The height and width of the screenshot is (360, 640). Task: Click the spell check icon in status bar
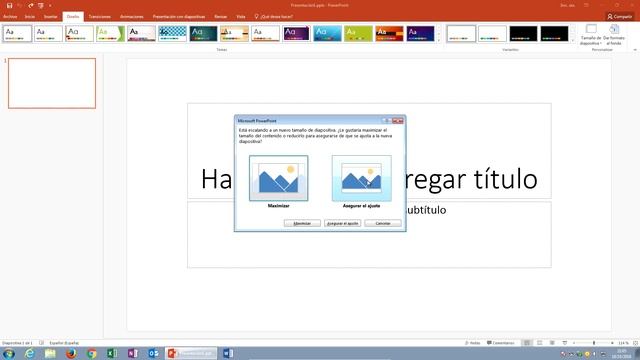tap(41, 343)
